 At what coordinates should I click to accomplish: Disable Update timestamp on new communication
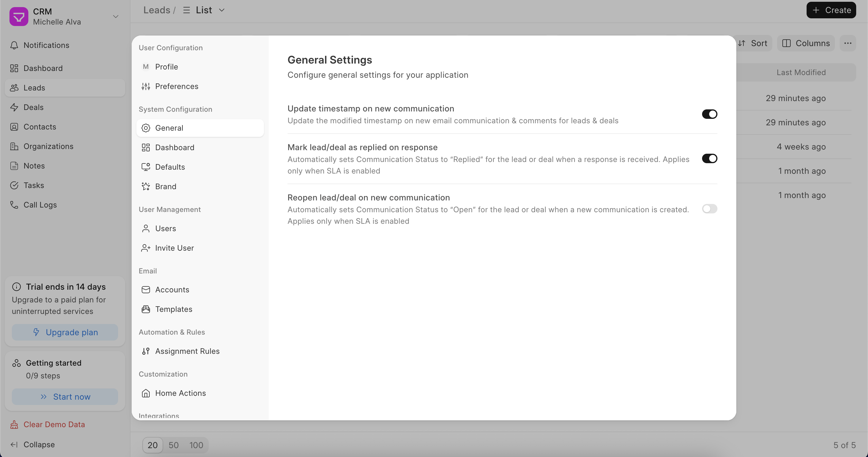[x=709, y=114]
